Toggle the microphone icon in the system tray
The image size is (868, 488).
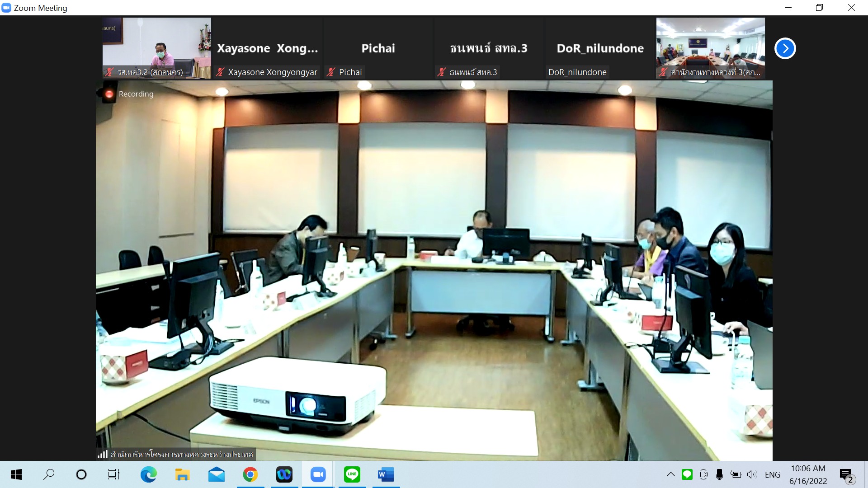click(x=719, y=474)
